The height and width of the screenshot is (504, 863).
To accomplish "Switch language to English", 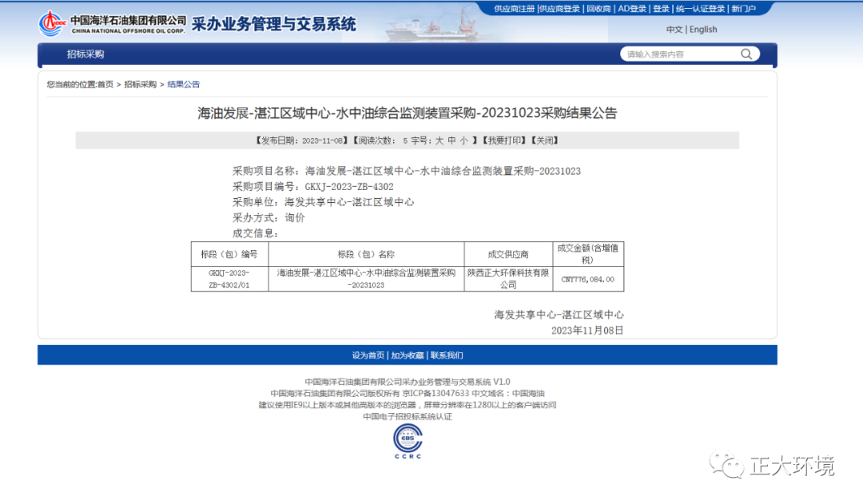I will (x=703, y=30).
